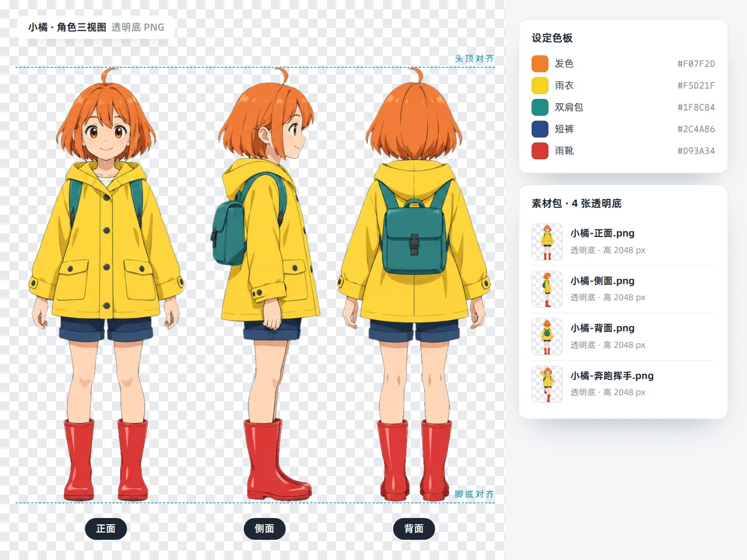
Task: Open the 小橘-正面.png thumbnail
Action: pos(547,242)
